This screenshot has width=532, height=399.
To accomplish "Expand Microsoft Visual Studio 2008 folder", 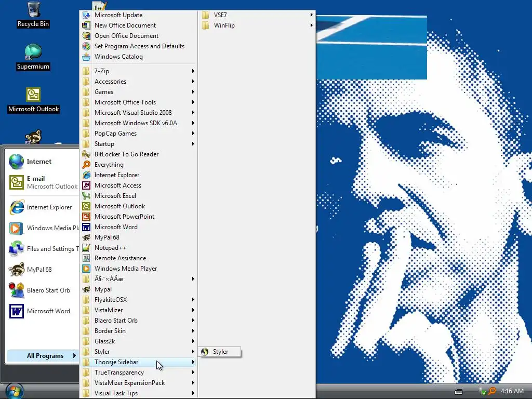I will (x=138, y=113).
